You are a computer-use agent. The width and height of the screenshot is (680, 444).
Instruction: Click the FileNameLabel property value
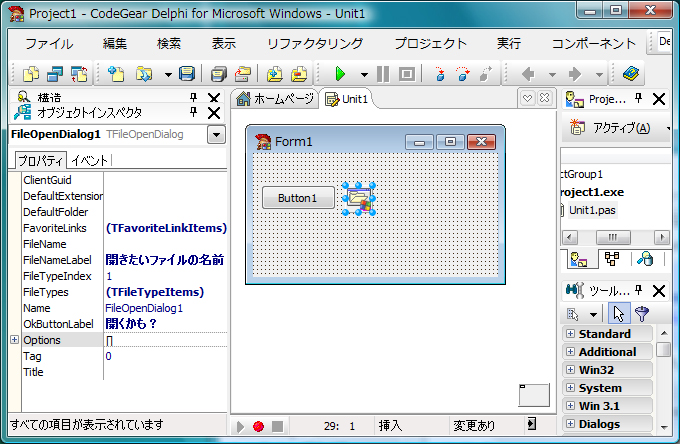165,260
